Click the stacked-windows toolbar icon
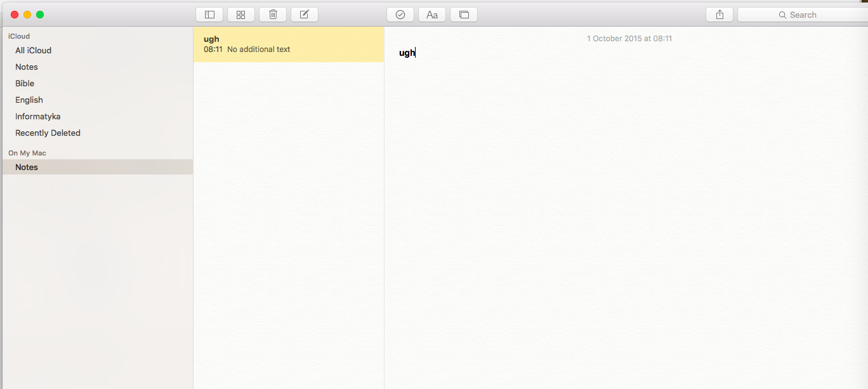This screenshot has width=868, height=389. coord(463,14)
